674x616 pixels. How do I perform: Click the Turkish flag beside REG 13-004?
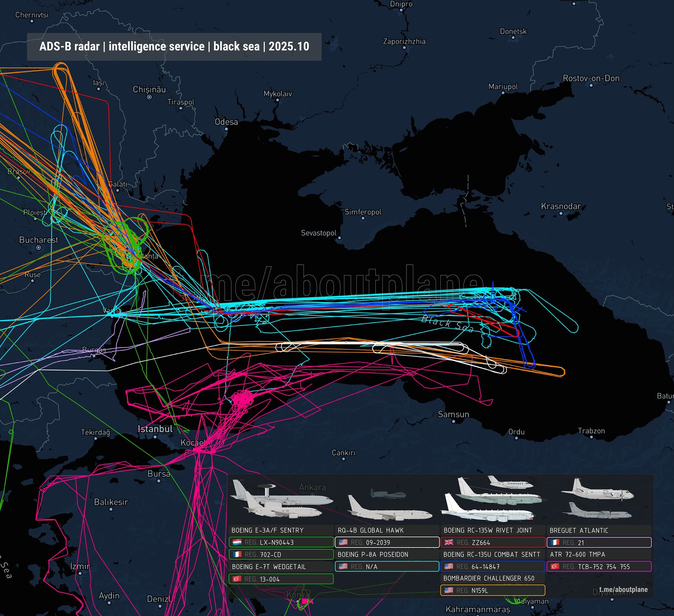(237, 579)
